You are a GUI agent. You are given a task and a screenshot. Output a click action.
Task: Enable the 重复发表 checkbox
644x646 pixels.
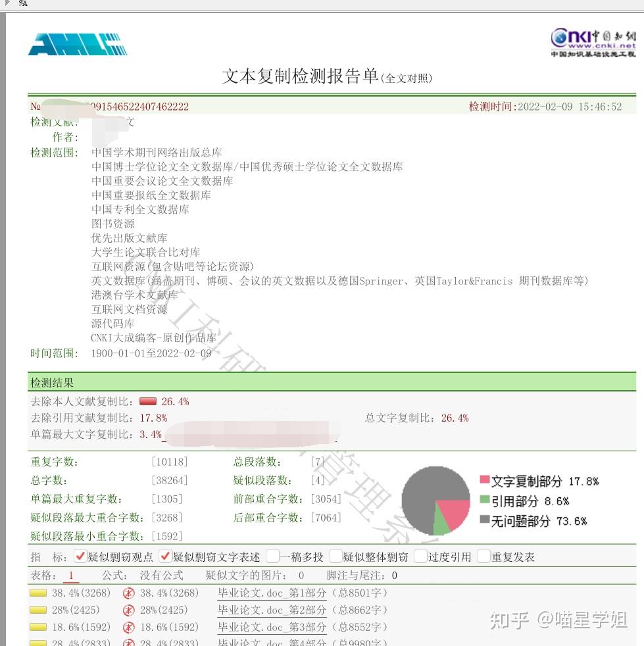click(483, 556)
